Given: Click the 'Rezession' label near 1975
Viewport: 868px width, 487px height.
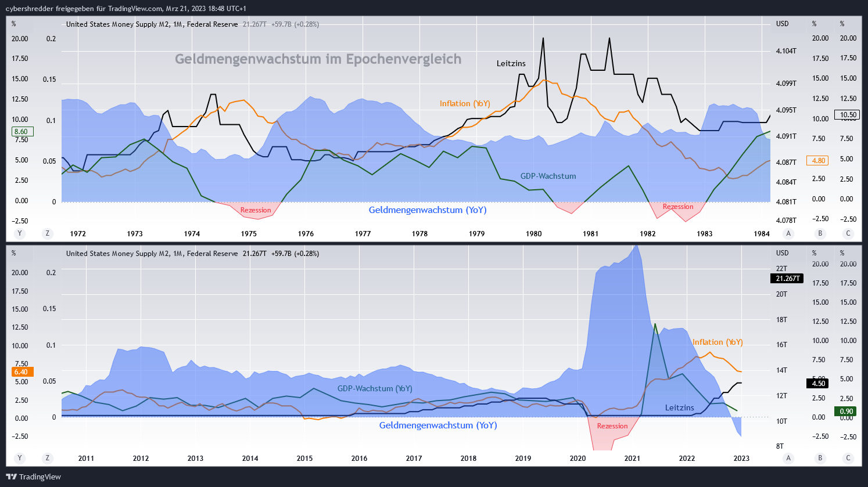Looking at the screenshot, I should pyautogui.click(x=256, y=210).
